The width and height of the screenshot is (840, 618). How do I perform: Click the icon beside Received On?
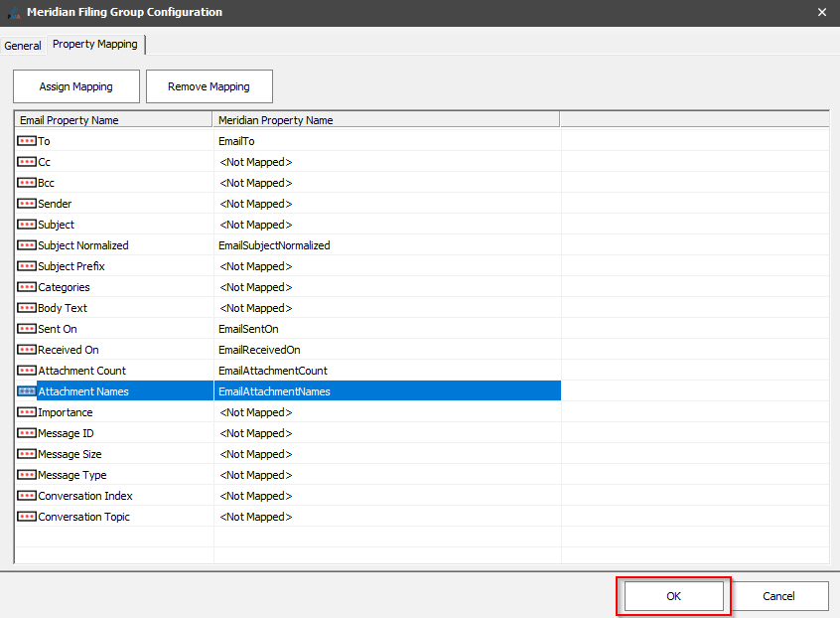26,350
